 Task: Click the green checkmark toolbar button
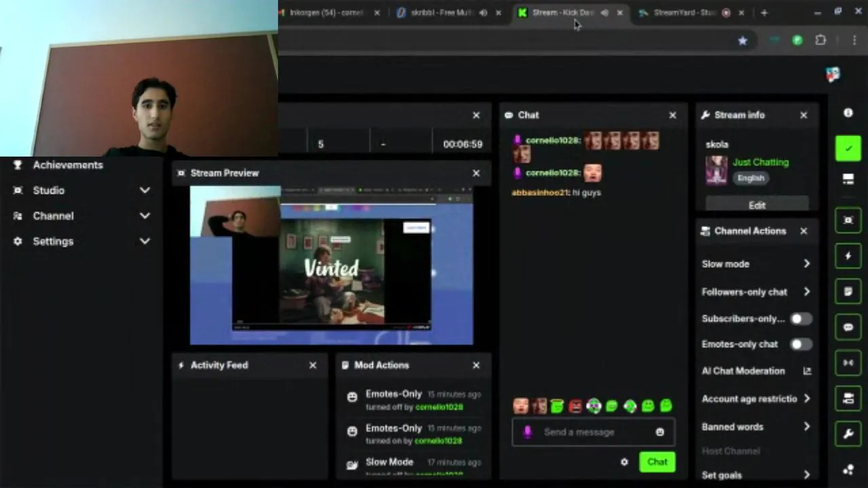[848, 148]
